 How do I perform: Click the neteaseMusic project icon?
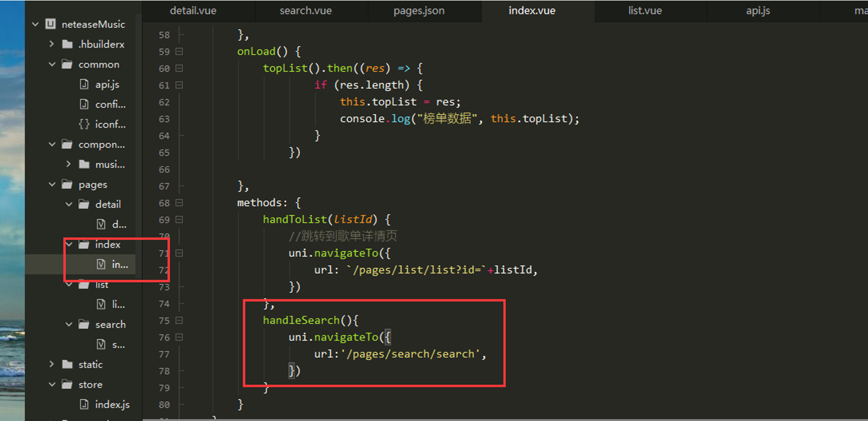pyautogui.click(x=51, y=23)
